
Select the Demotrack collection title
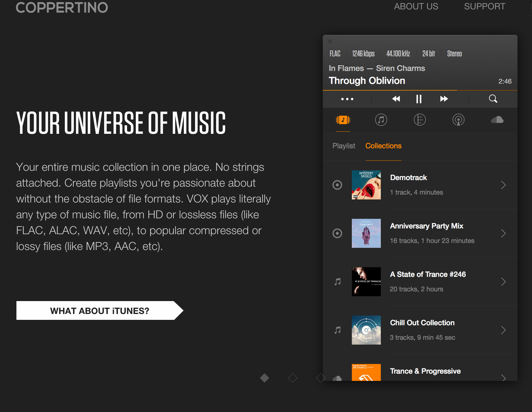click(x=409, y=178)
